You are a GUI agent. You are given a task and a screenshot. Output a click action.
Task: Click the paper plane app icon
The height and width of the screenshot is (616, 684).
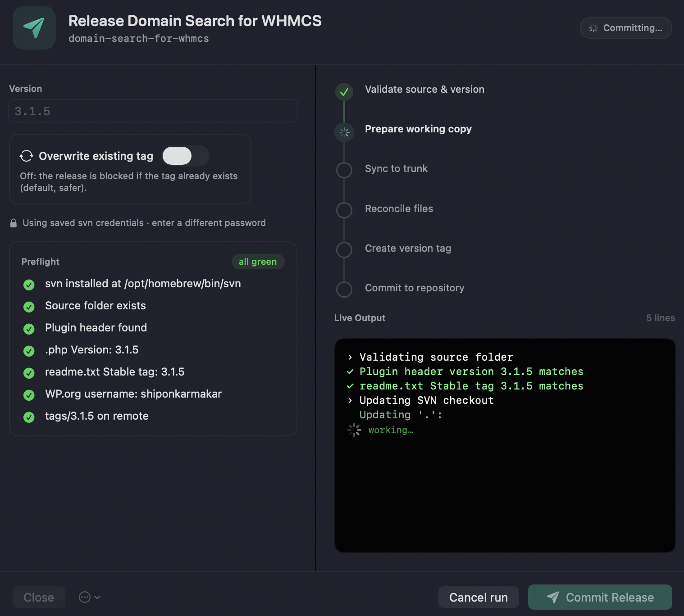34,28
